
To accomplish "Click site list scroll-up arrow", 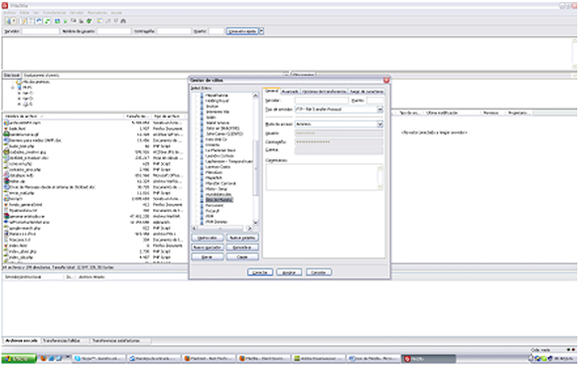I will pos(256,95).
